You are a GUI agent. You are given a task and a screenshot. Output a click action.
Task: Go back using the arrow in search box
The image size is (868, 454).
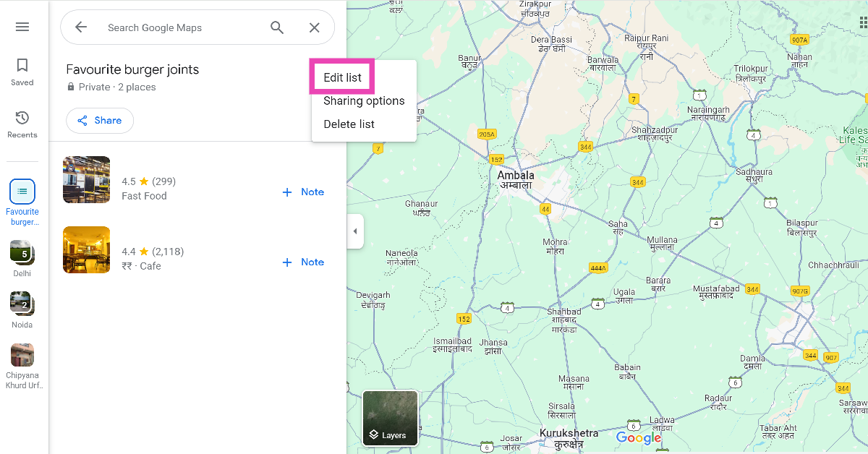pos(81,27)
